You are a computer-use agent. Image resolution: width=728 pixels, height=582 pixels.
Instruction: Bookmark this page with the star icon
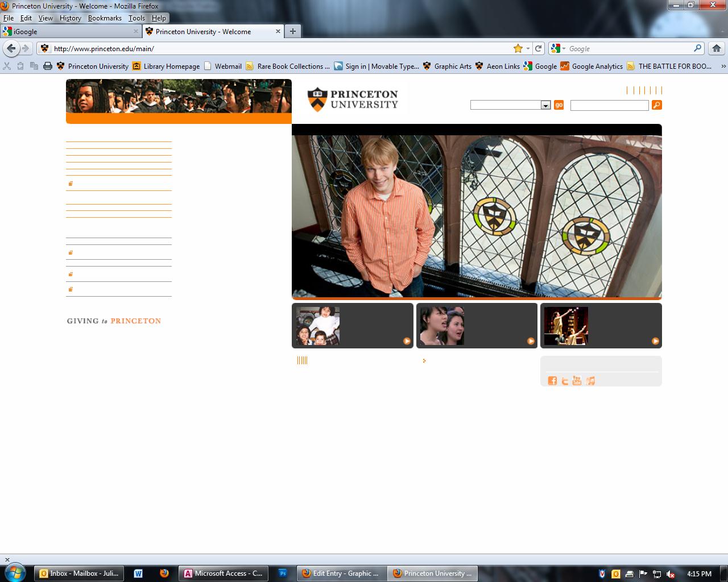click(x=518, y=48)
